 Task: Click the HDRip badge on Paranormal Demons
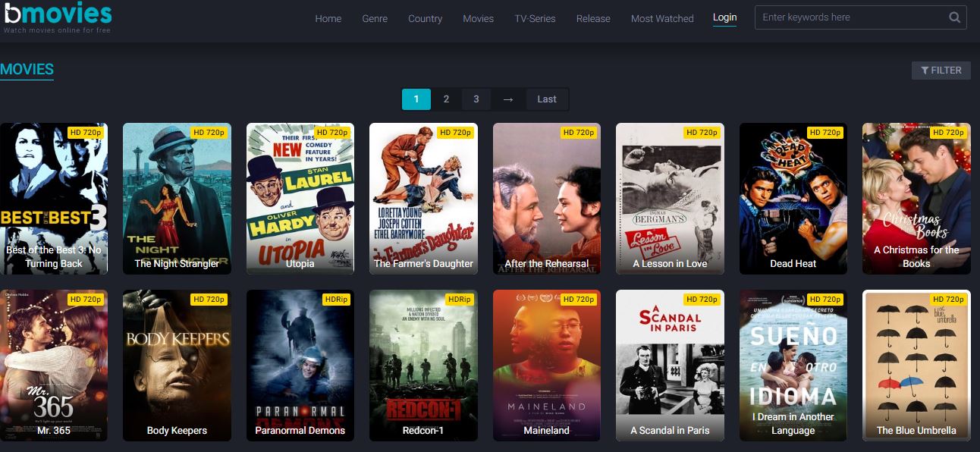click(336, 300)
